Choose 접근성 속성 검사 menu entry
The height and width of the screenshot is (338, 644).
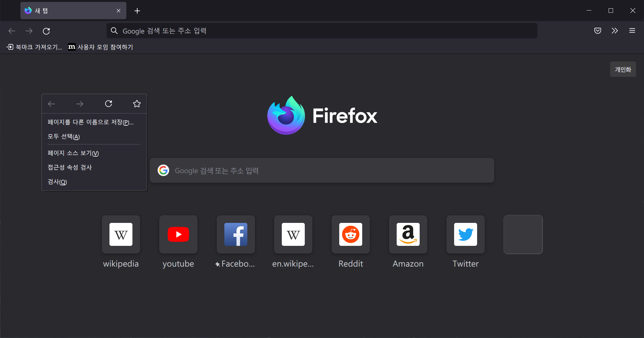94,167
